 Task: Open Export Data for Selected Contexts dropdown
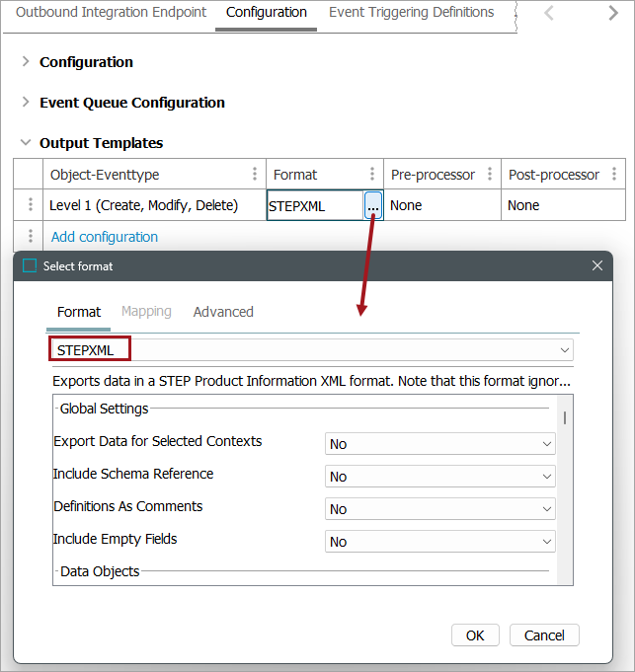point(440,444)
